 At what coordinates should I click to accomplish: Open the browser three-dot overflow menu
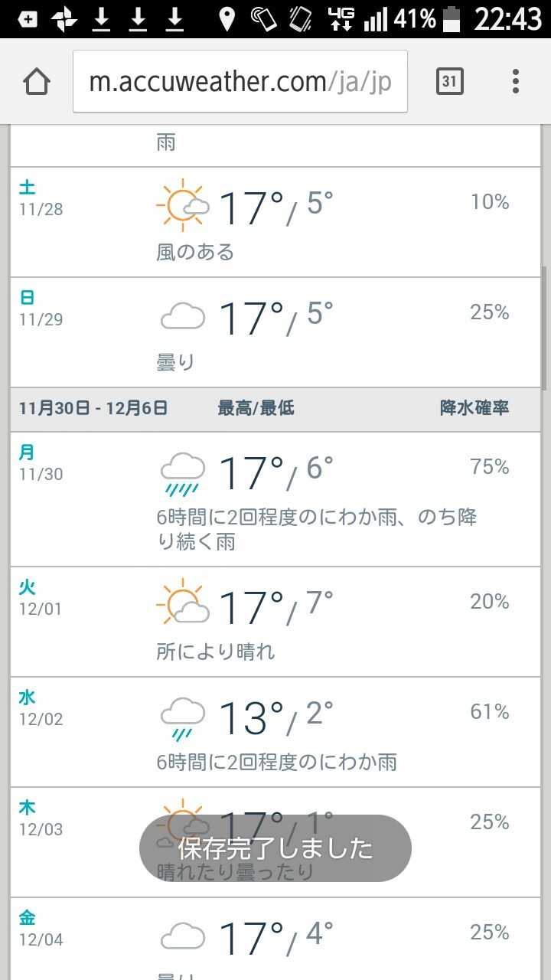(516, 81)
